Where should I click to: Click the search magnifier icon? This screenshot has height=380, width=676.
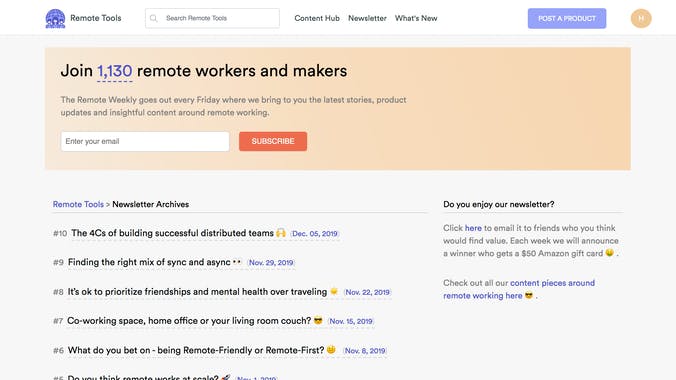pos(153,18)
